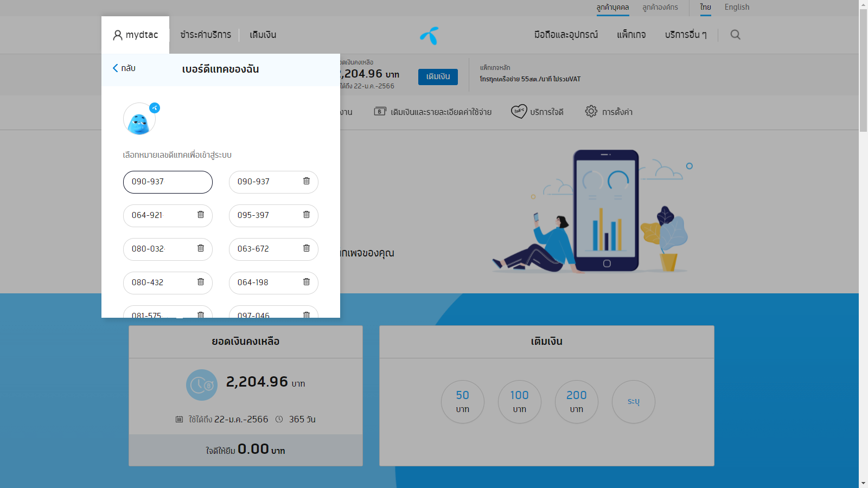868x488 pixels.
Task: Click the blue เติมเงิน button near balance
Action: coord(438,77)
